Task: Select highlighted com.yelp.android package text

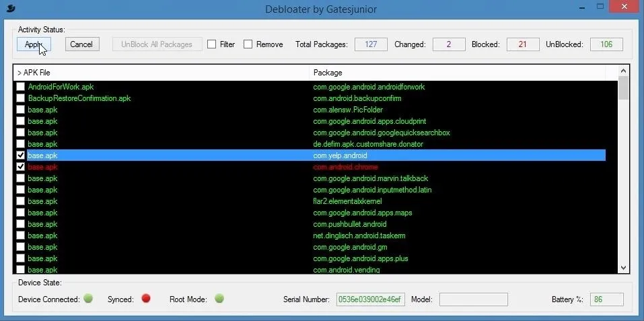Action: pos(340,155)
